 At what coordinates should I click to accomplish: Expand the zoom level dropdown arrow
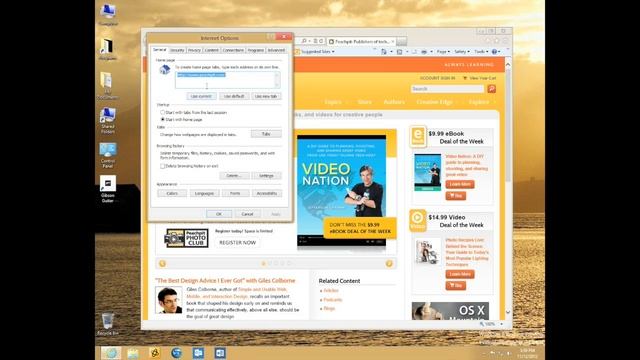click(501, 324)
